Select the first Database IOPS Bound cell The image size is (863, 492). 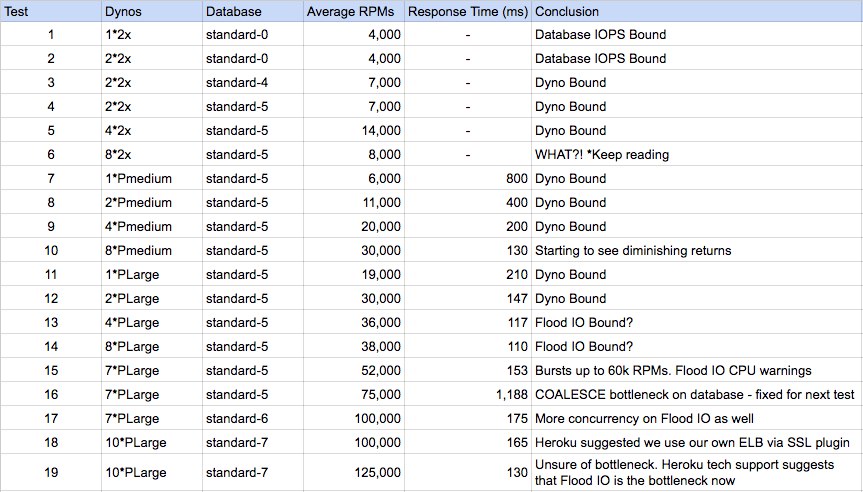697,34
